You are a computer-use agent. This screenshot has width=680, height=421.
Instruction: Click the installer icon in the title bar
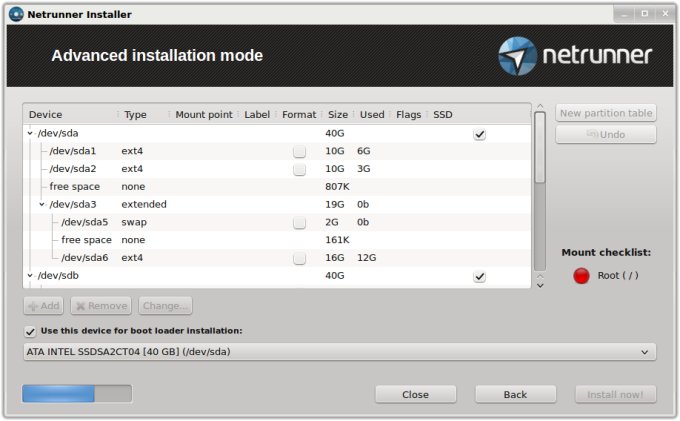click(x=16, y=14)
